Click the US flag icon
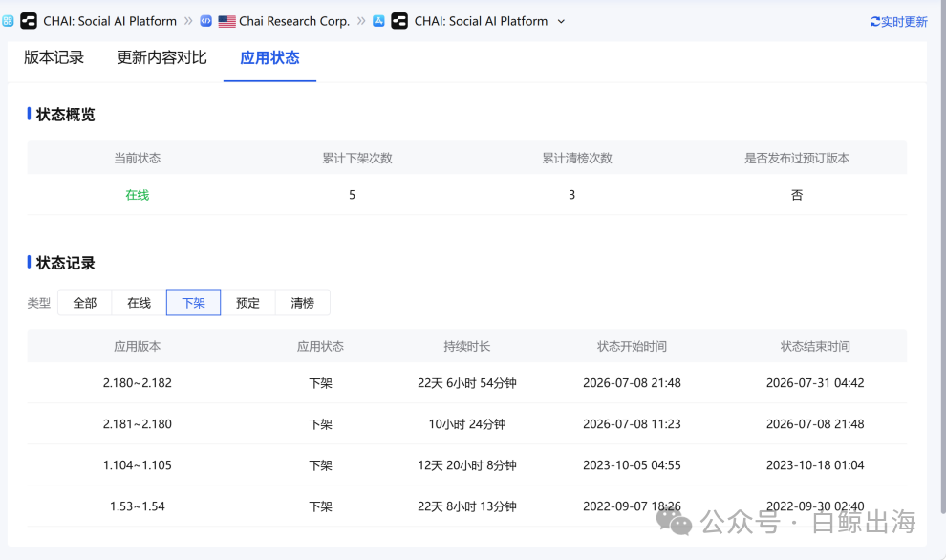The image size is (946, 560). tap(226, 21)
